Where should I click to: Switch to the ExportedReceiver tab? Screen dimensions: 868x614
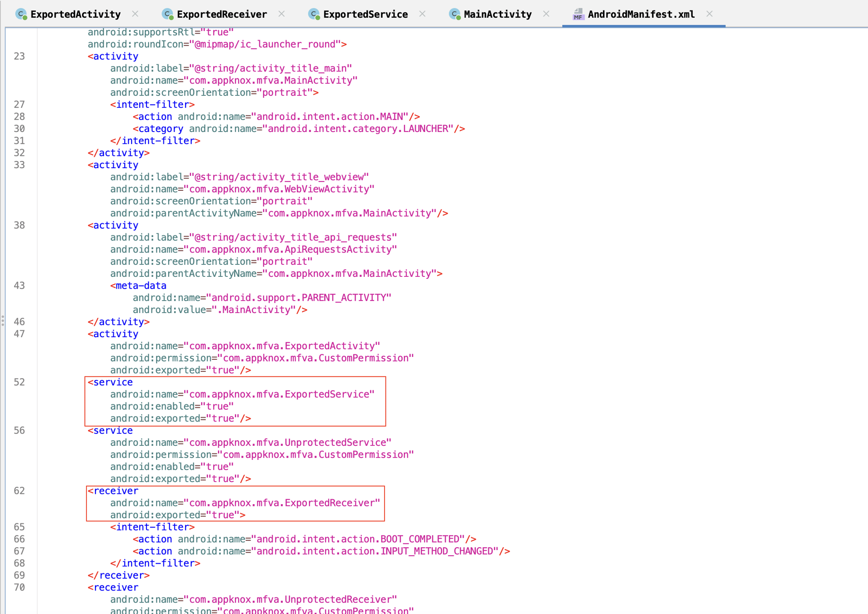(x=221, y=14)
